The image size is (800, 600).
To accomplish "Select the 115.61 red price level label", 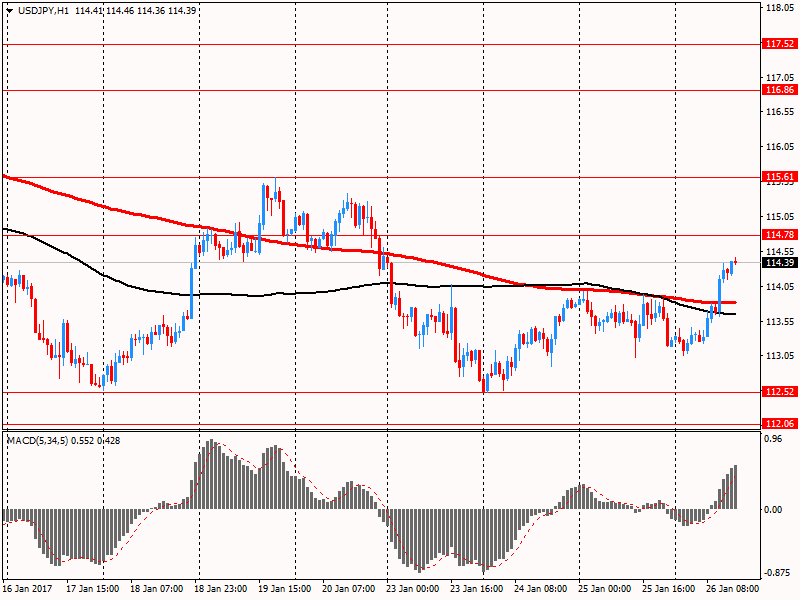I will point(780,177).
